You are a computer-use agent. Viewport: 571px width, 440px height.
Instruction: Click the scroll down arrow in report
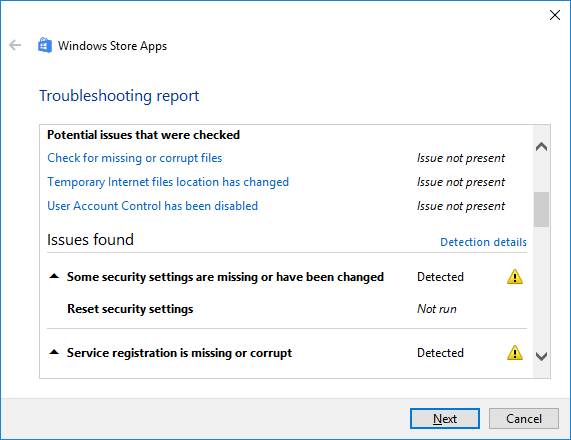point(542,356)
